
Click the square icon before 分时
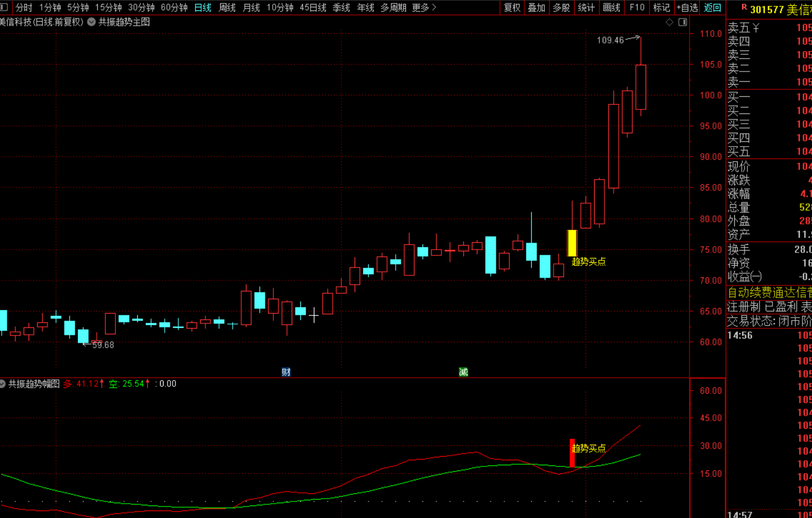[x=4, y=7]
